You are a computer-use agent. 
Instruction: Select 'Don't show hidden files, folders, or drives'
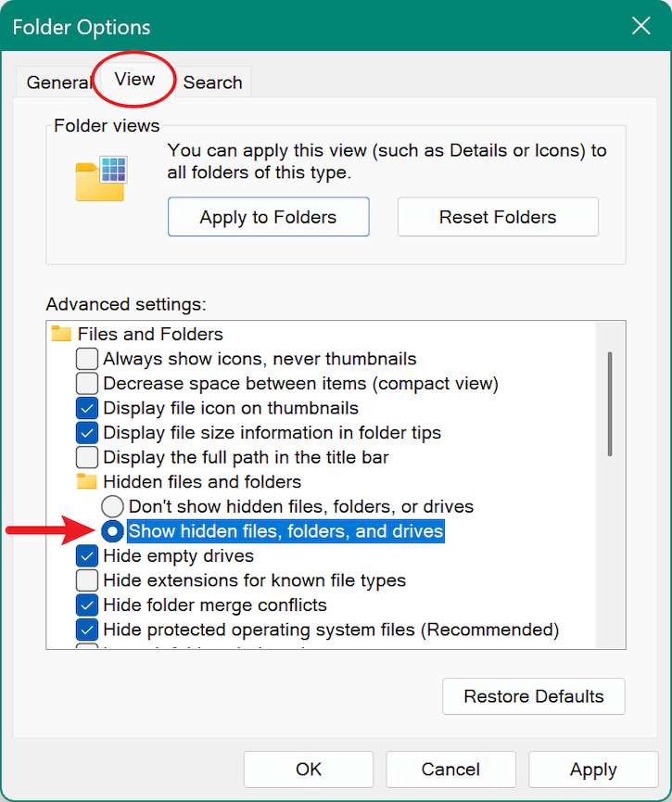[112, 506]
